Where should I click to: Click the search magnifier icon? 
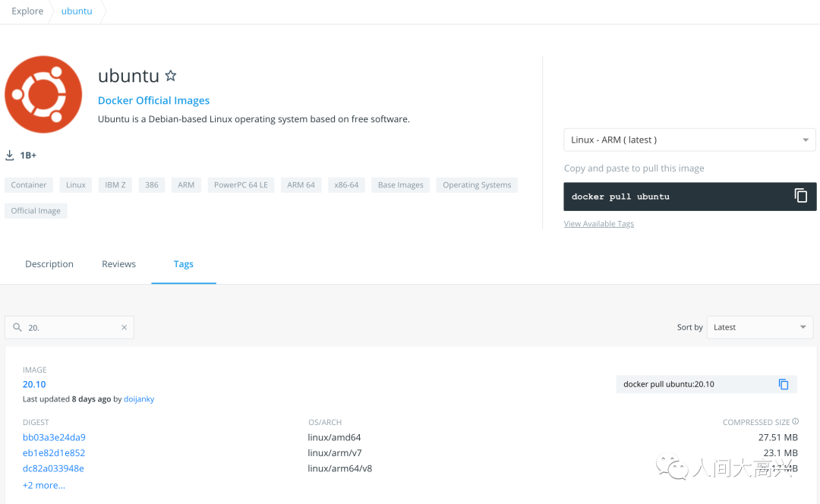(17, 327)
